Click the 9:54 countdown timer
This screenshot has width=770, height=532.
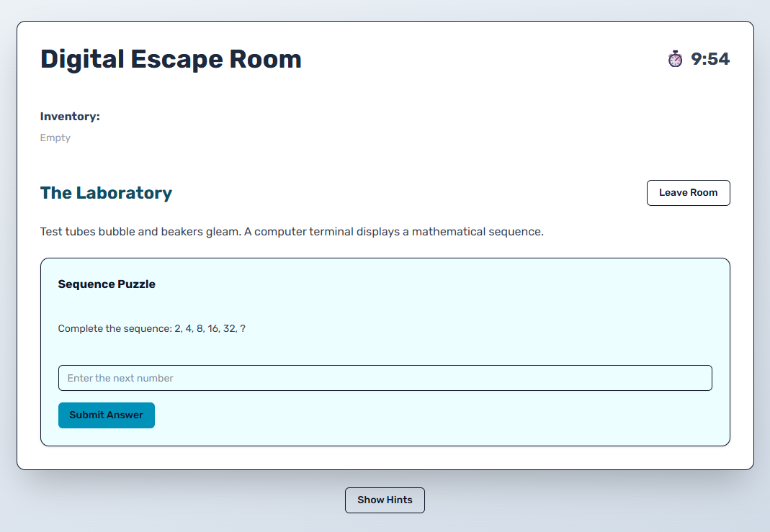coord(710,59)
